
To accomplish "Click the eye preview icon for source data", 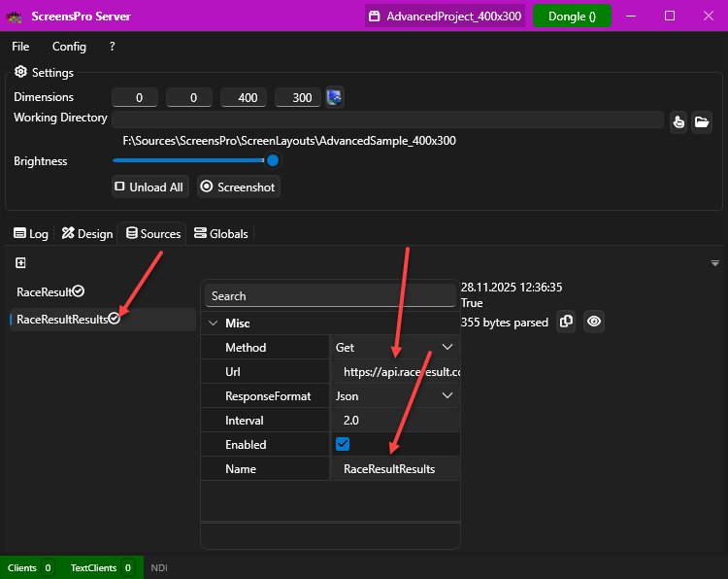I will coord(594,322).
